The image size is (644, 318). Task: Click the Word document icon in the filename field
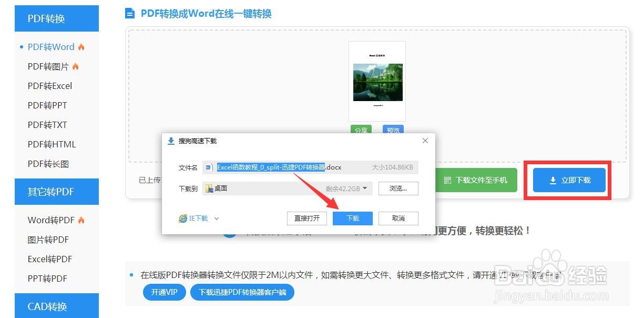click(x=208, y=167)
